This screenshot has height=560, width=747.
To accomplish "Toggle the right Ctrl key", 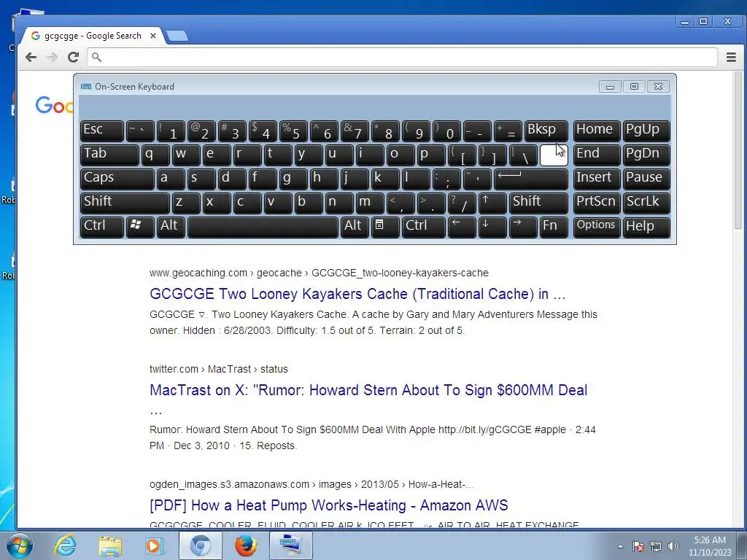I will (424, 227).
